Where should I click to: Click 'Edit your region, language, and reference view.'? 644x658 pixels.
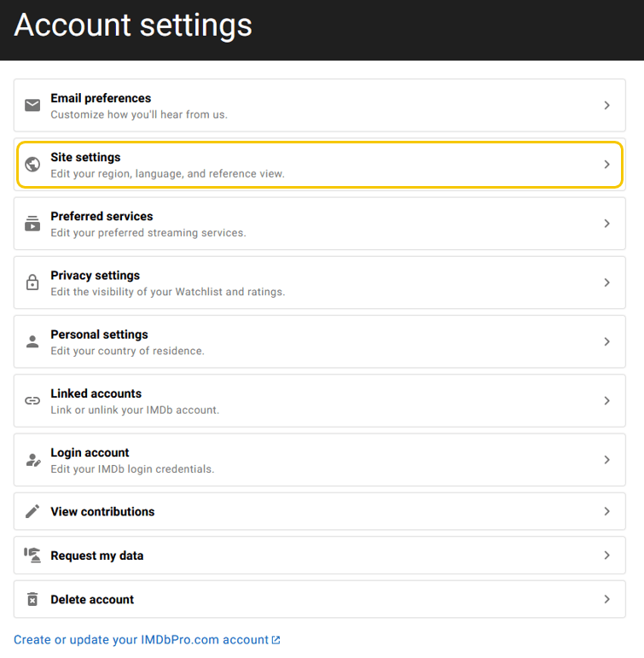[167, 174]
